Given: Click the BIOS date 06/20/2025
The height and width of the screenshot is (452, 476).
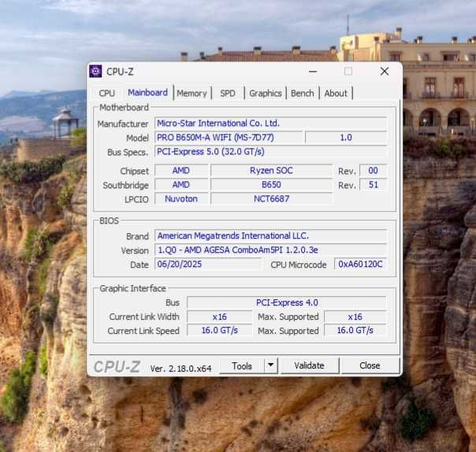Looking at the screenshot, I should (x=207, y=264).
